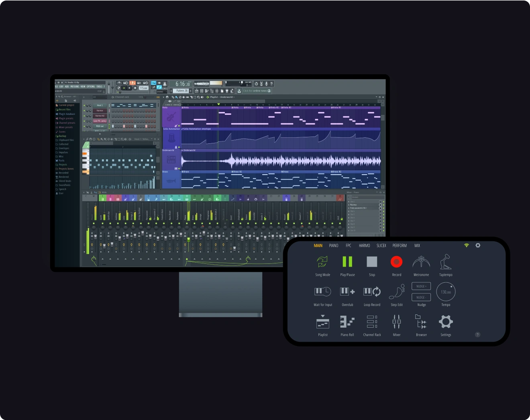This screenshot has height=420, width=530.
Task: Switch to the HARMO tab
Action: pyautogui.click(x=365, y=246)
